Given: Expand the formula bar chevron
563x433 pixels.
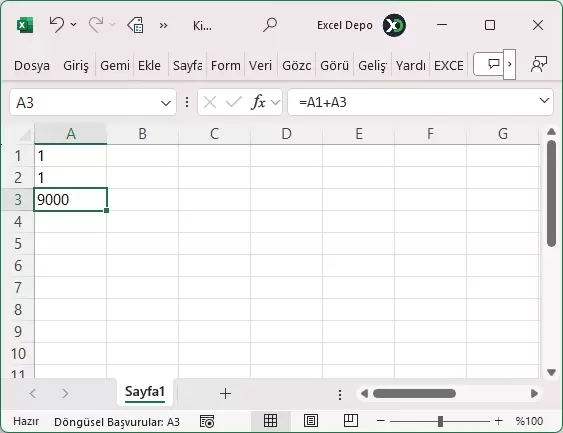Looking at the screenshot, I should click(x=544, y=101).
